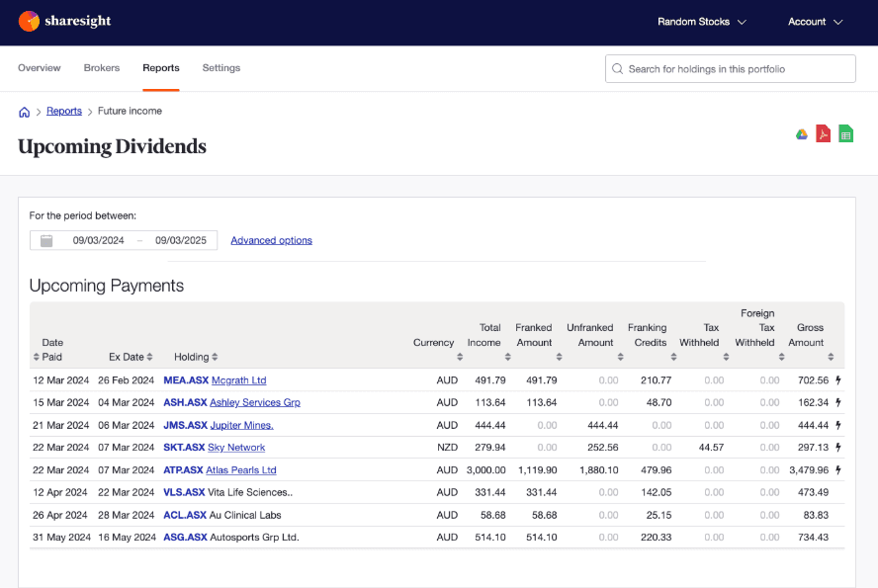This screenshot has height=588, width=878.
Task: Sort by Franked Amount column
Action: point(559,357)
